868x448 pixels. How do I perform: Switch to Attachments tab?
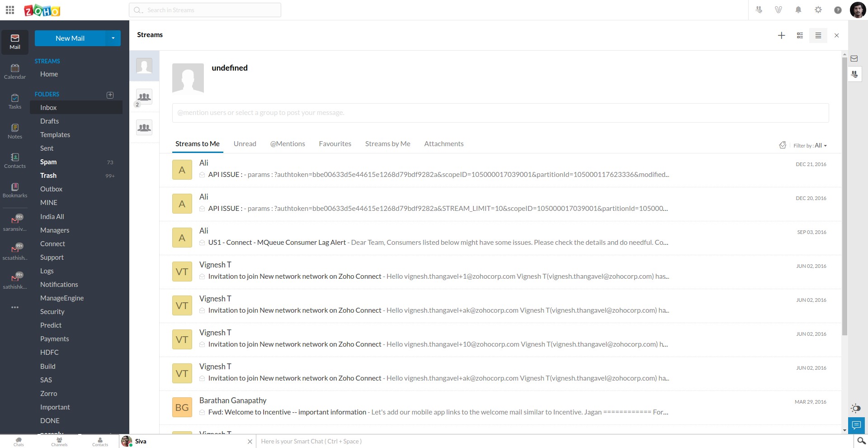click(444, 143)
